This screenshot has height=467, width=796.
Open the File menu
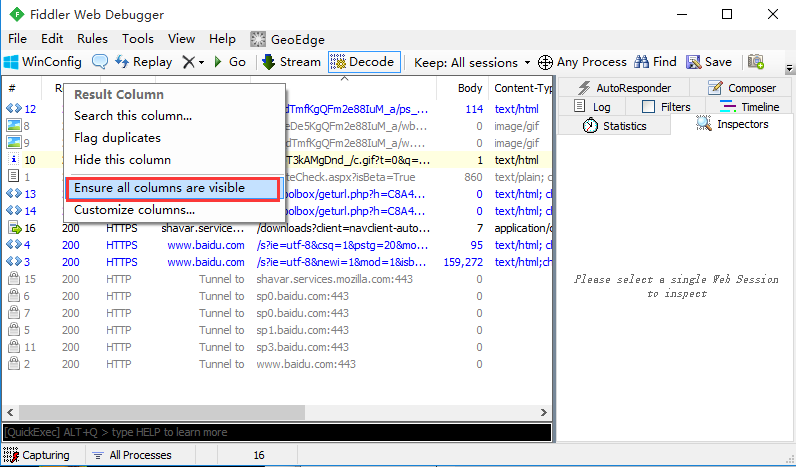coord(17,39)
